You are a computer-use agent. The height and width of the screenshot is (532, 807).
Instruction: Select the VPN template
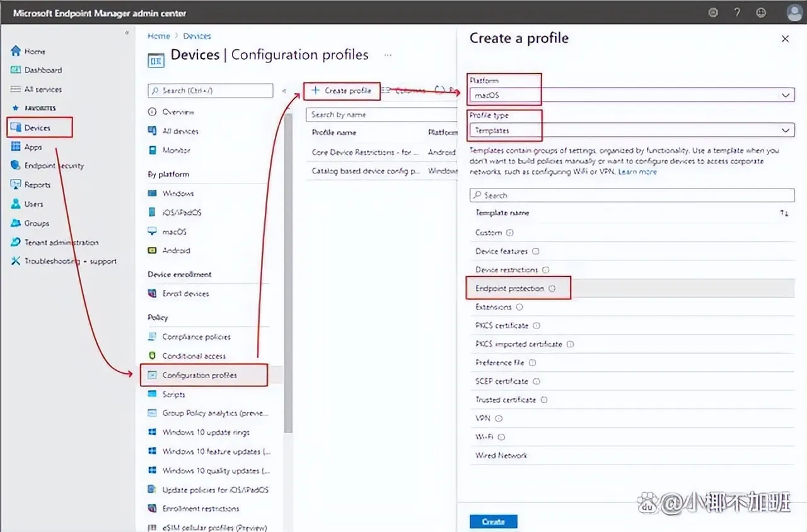[x=632, y=419]
